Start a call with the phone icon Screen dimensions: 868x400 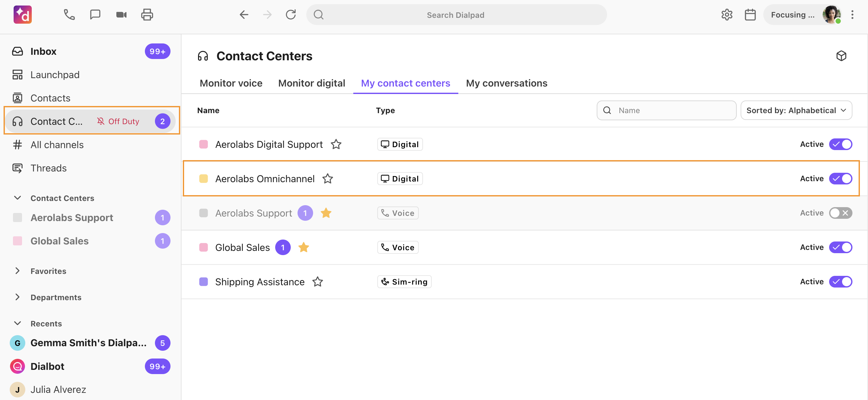[x=69, y=15]
